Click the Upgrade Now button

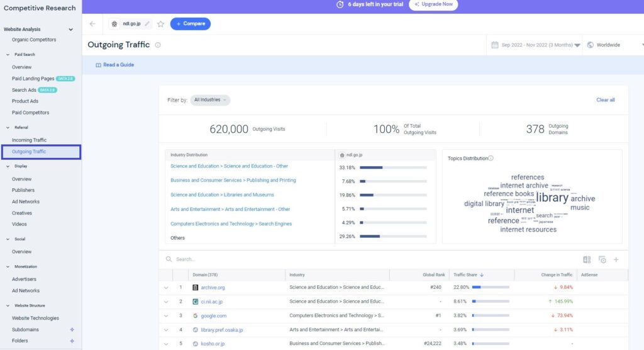pyautogui.click(x=433, y=4)
